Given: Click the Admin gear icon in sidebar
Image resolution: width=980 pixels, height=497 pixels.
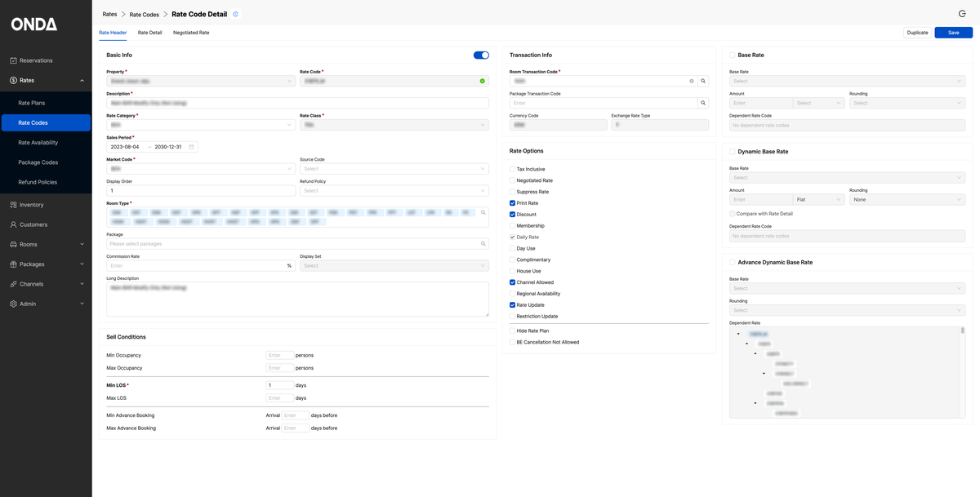Looking at the screenshot, I should pos(13,304).
